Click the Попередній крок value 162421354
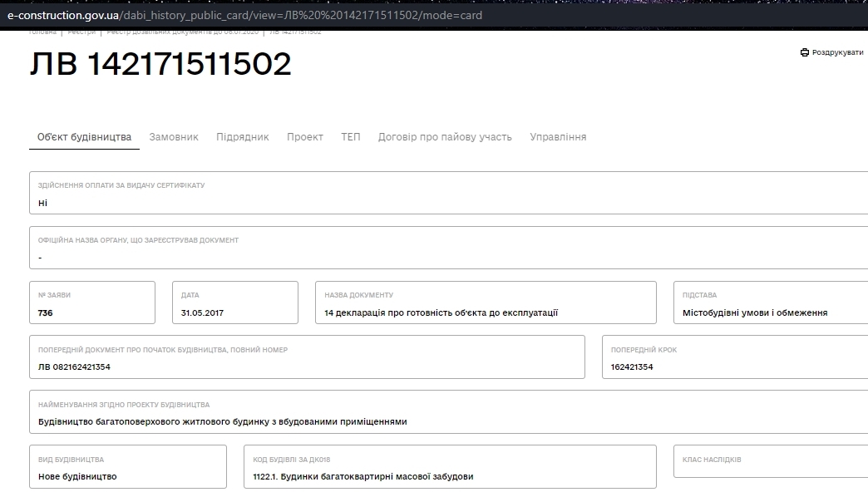This screenshot has width=868, height=492. (x=632, y=367)
